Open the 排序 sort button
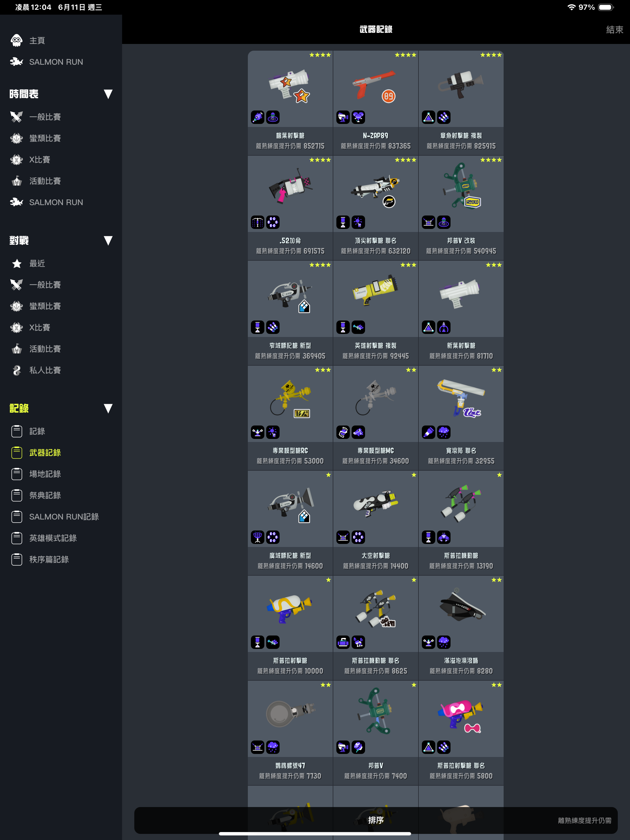The width and height of the screenshot is (630, 840). 375,820
